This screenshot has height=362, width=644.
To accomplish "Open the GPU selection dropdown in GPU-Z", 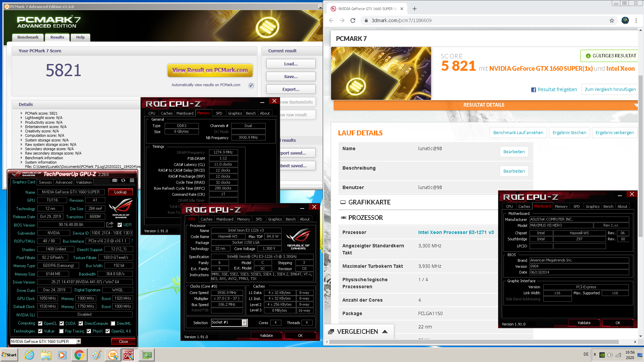I will (x=78, y=341).
